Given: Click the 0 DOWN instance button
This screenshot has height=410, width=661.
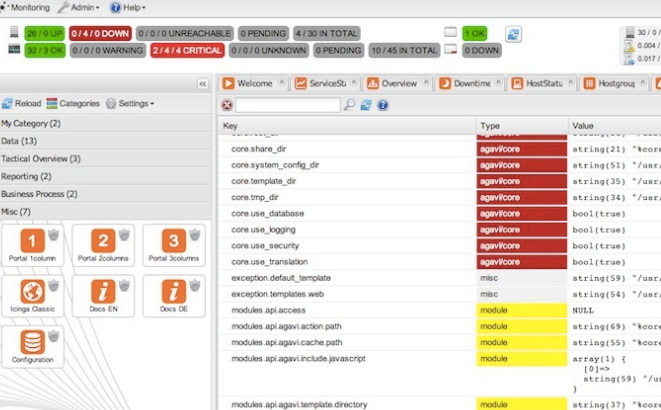Looking at the screenshot, I should pyautogui.click(x=482, y=51).
